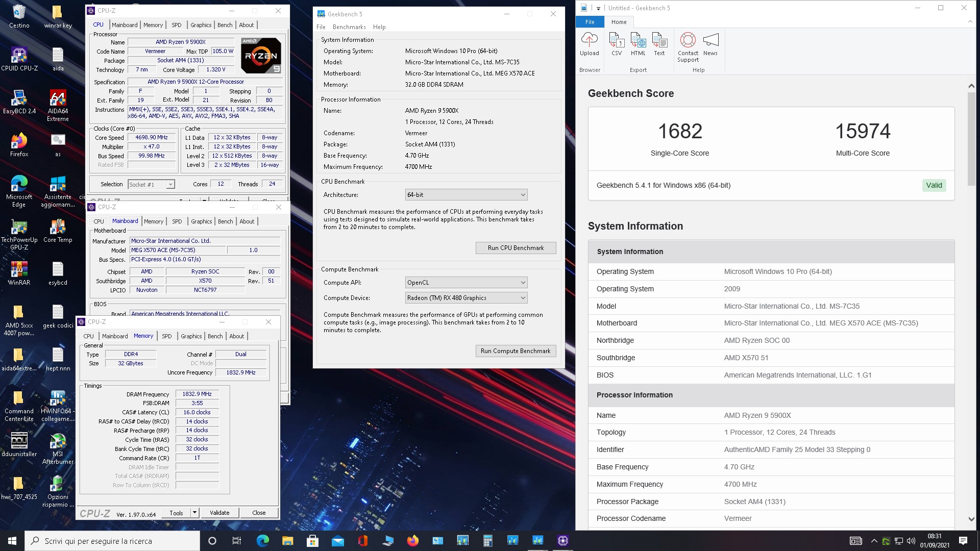Image resolution: width=980 pixels, height=551 pixels.
Task: Open the File tab in Geekbench results
Action: [590, 22]
